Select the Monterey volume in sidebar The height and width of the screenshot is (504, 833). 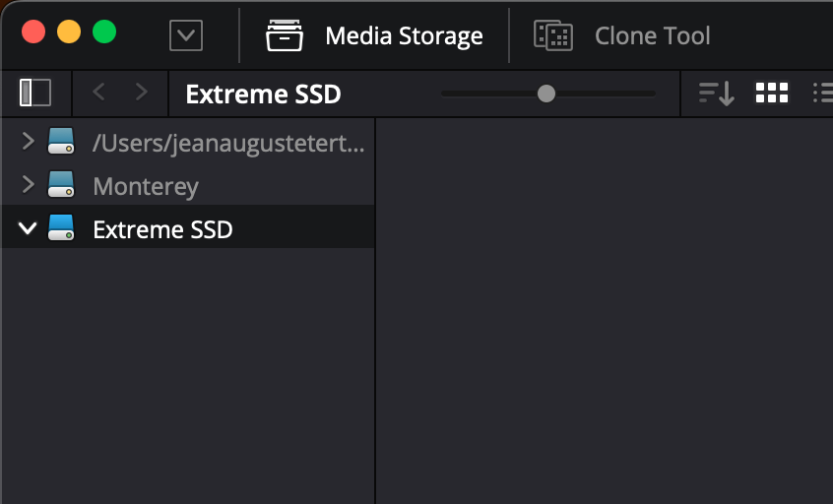point(146,186)
